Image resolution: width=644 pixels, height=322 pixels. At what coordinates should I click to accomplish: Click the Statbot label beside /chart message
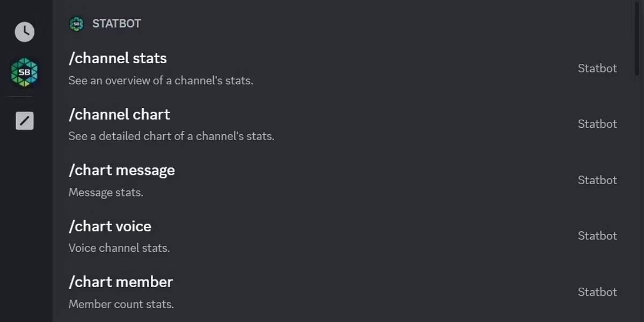point(597,180)
